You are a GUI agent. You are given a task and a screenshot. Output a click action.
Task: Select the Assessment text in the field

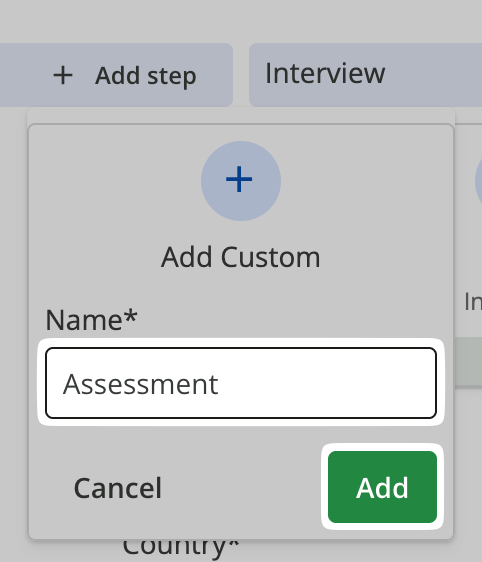pos(140,384)
